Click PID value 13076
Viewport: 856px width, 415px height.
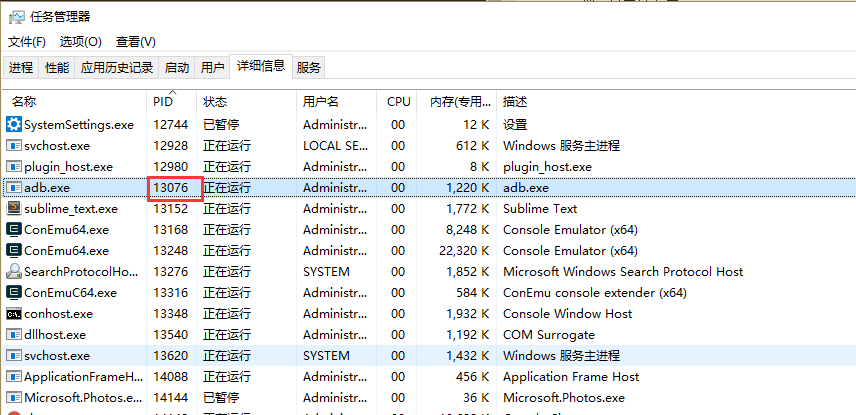pyautogui.click(x=171, y=187)
